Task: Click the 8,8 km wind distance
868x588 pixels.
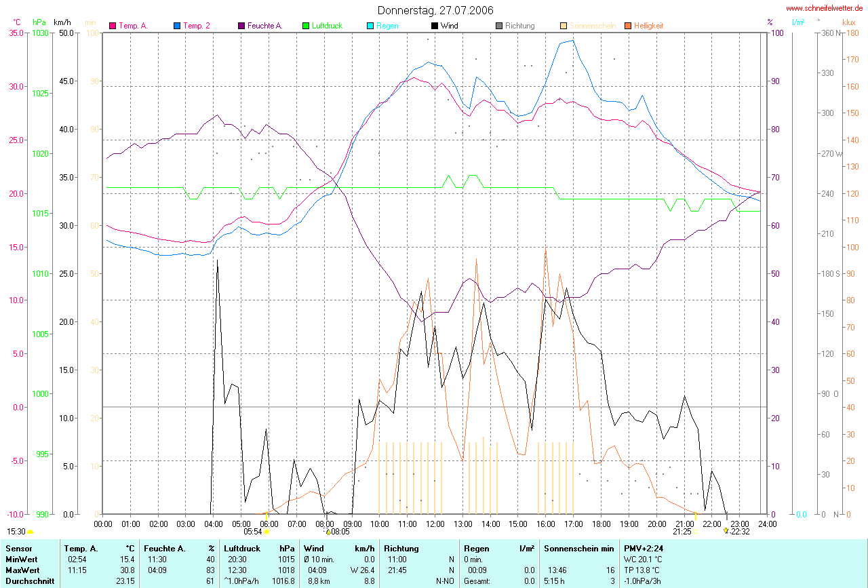Action: pos(318,581)
